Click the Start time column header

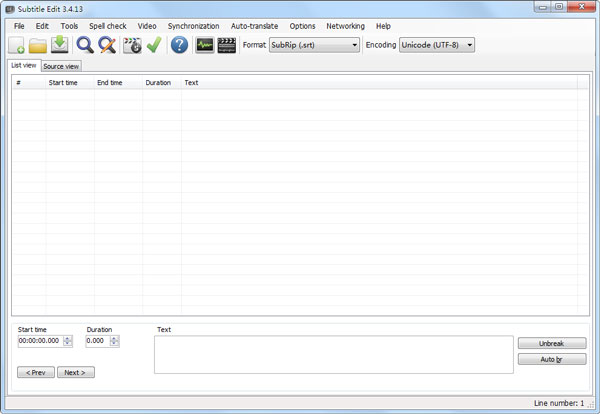[x=70, y=83]
